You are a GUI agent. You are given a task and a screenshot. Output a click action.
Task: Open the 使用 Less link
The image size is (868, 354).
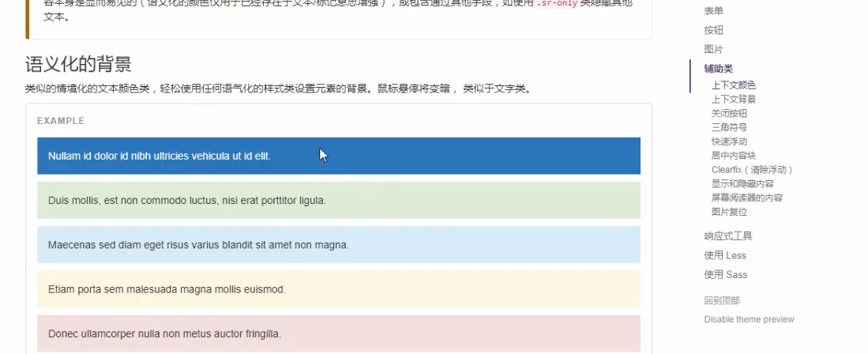tap(725, 255)
